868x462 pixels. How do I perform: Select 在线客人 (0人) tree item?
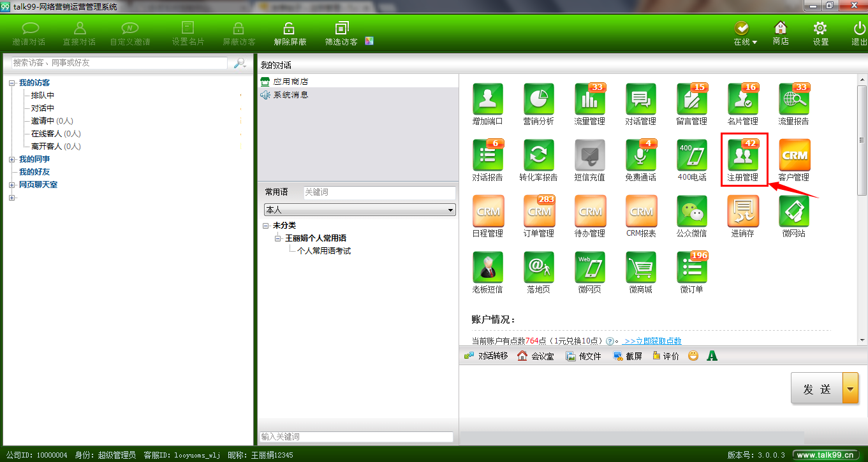56,134
